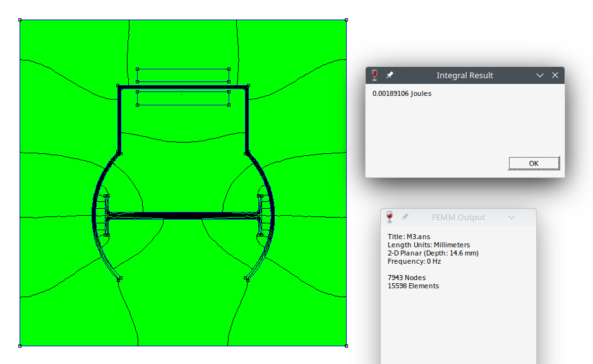The image size is (593, 364).
Task: Click the 'Frequency: 0 Hz' line
Action: (414, 261)
